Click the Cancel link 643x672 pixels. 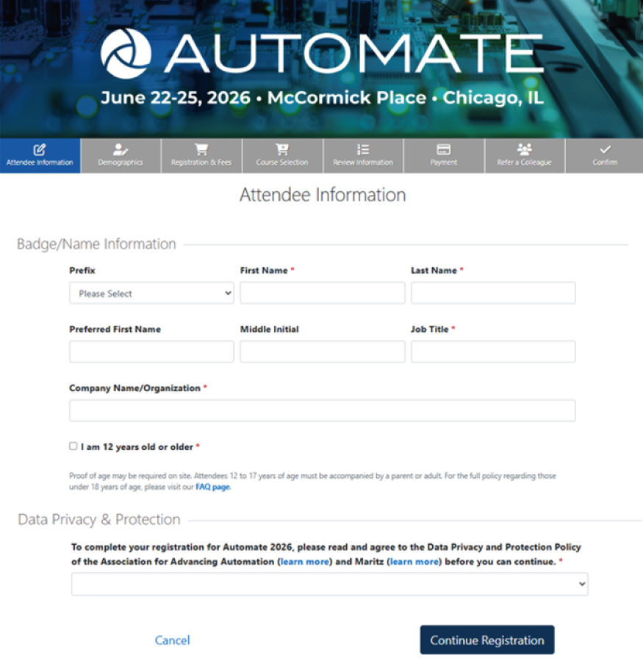coord(172,640)
